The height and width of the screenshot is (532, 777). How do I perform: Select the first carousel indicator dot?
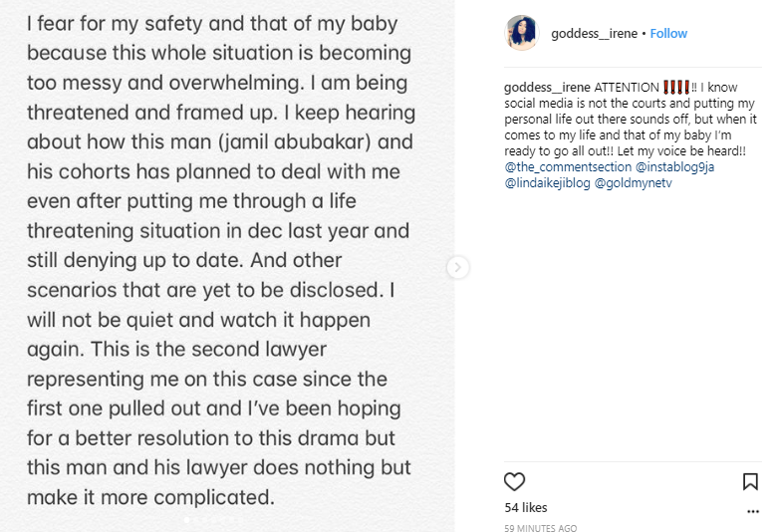[186, 519]
